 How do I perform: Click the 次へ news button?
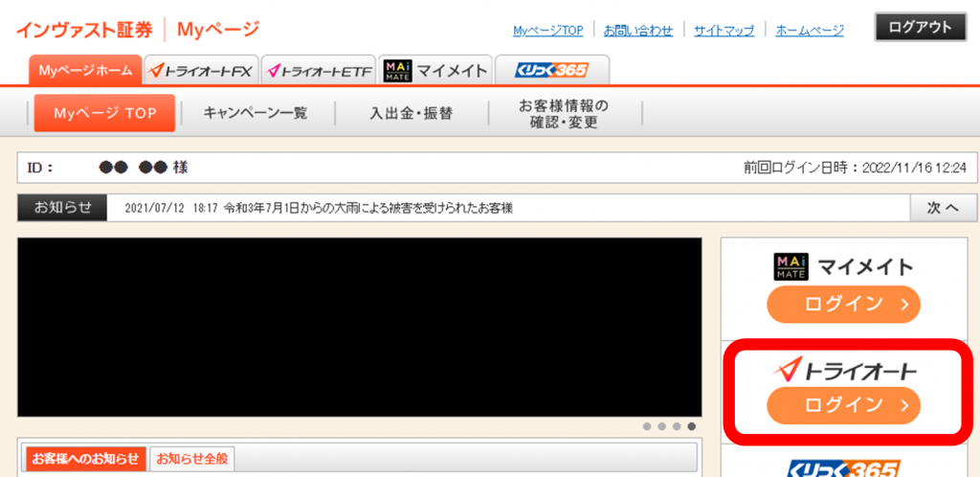pyautogui.click(x=943, y=208)
